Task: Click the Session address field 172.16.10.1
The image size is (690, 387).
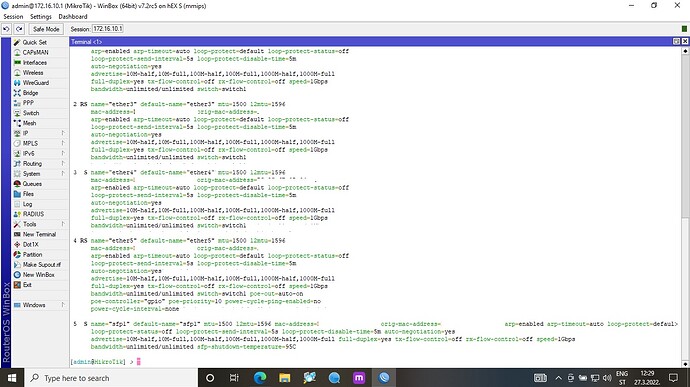Action: 108,29
